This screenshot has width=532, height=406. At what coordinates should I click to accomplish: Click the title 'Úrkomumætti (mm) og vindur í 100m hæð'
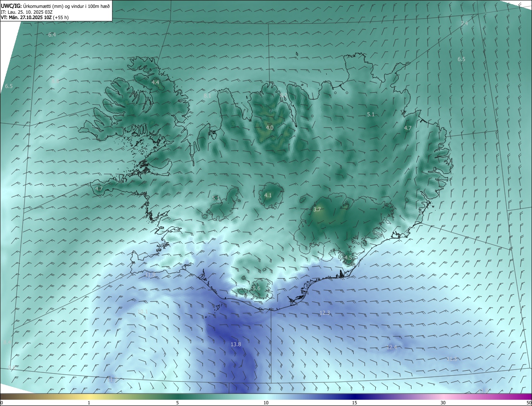point(66,6)
